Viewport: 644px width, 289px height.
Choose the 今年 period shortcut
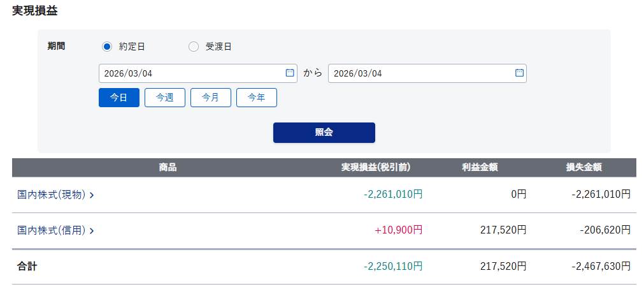(x=257, y=98)
